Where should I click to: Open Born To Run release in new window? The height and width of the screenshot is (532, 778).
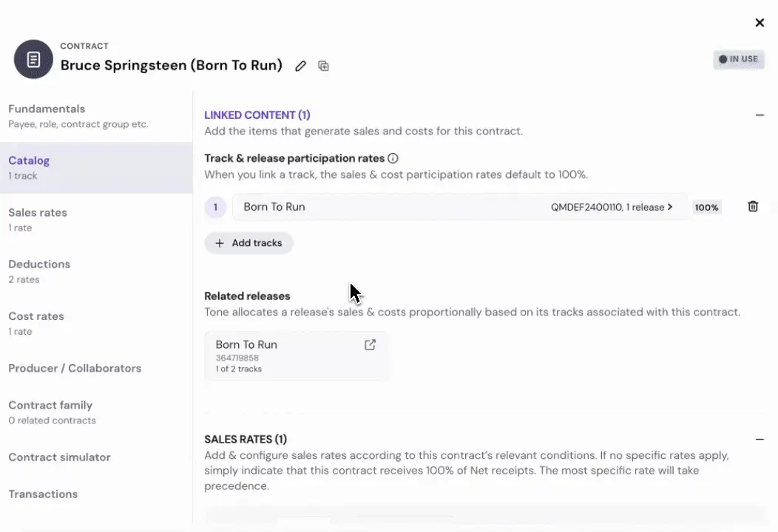click(371, 344)
